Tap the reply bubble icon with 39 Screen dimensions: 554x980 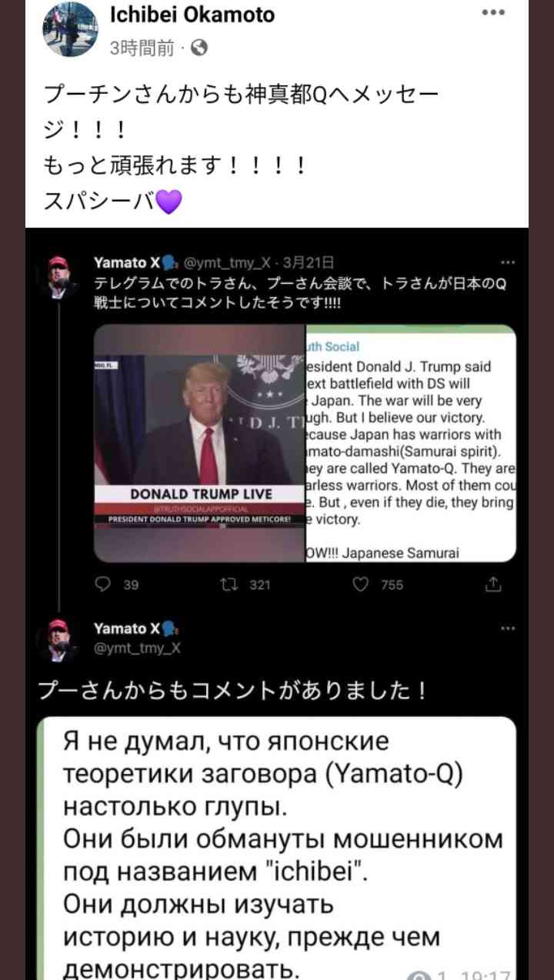click(x=102, y=585)
